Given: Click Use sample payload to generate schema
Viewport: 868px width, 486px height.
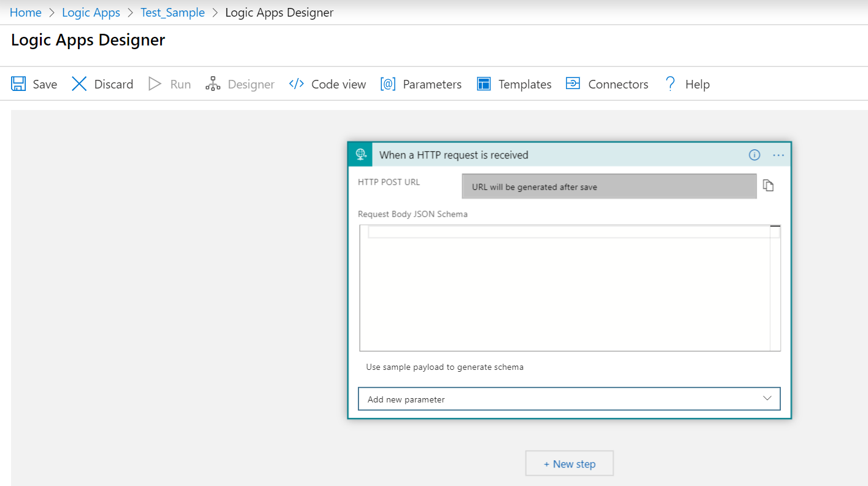Looking at the screenshot, I should pyautogui.click(x=444, y=367).
